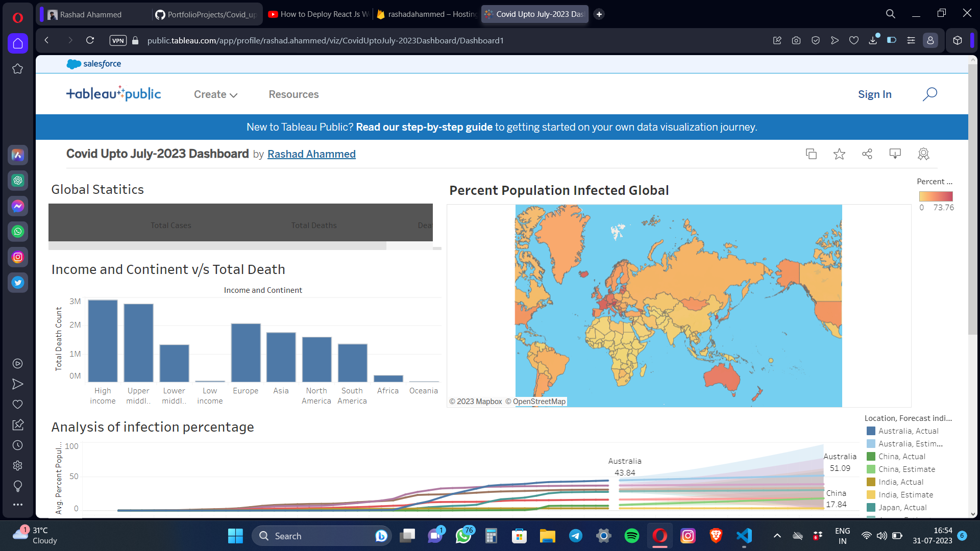
Task: Click the award badge icon near download
Action: click(923, 154)
